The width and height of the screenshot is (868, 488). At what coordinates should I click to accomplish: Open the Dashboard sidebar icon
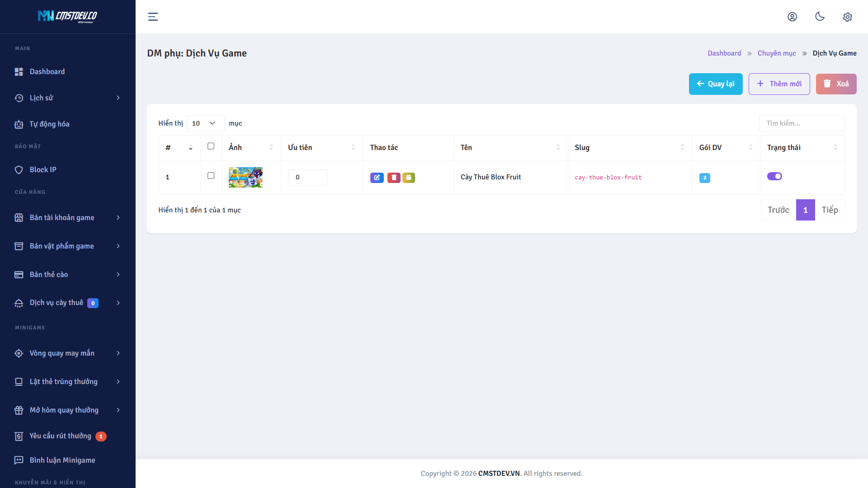[x=19, y=71]
